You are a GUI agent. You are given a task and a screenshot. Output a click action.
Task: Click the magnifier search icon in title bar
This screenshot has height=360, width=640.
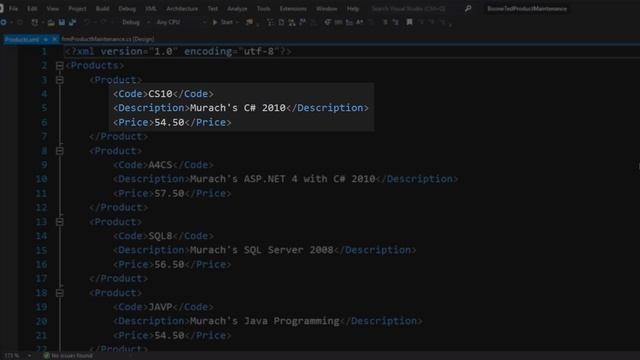click(468, 9)
